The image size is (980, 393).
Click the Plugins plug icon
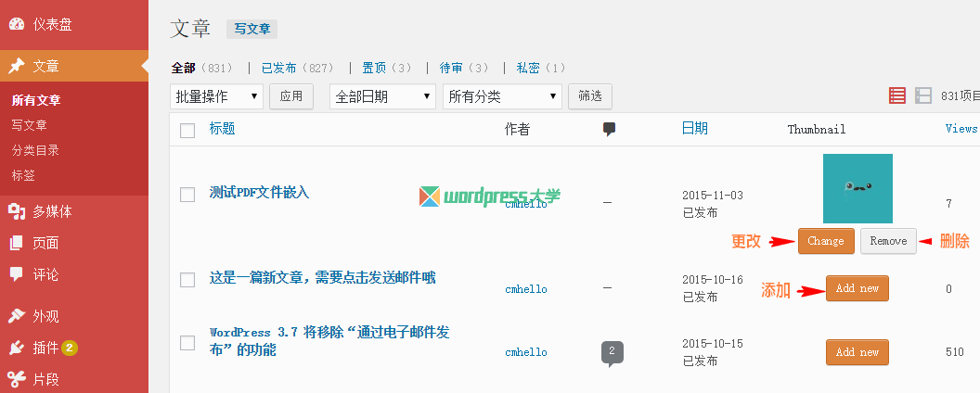pos(17,348)
